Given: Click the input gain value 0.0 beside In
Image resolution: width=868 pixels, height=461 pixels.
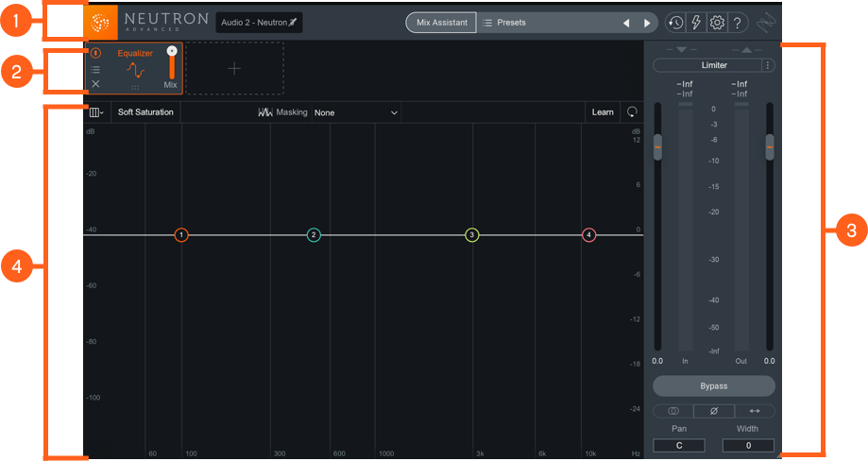Looking at the screenshot, I should [657, 361].
